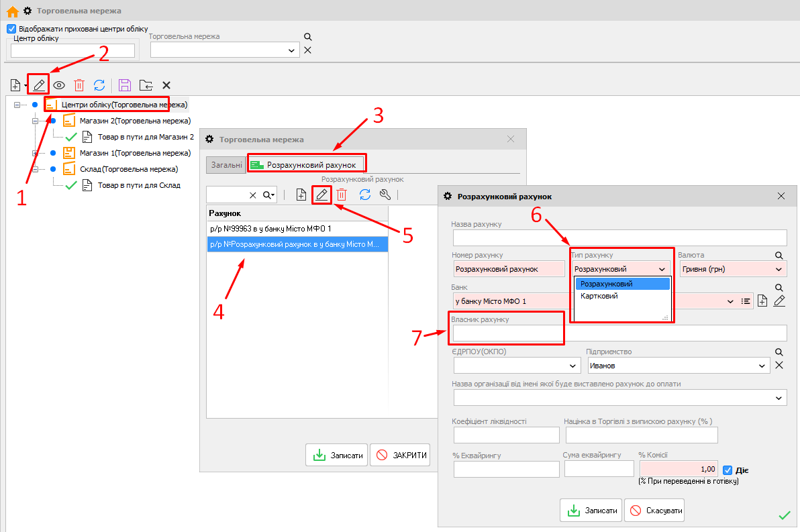Click the wrench settings icon in account list toolbar
Image resolution: width=800 pixels, height=532 pixels.
click(385, 195)
